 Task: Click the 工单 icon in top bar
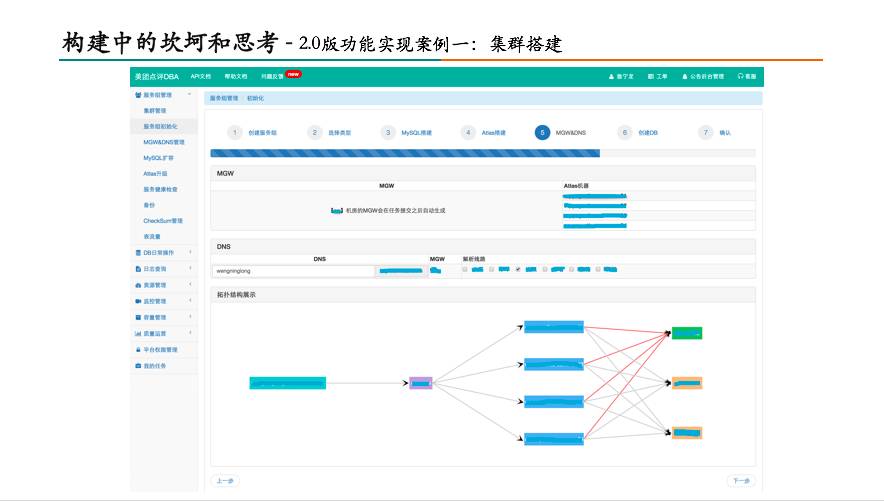pos(651,76)
